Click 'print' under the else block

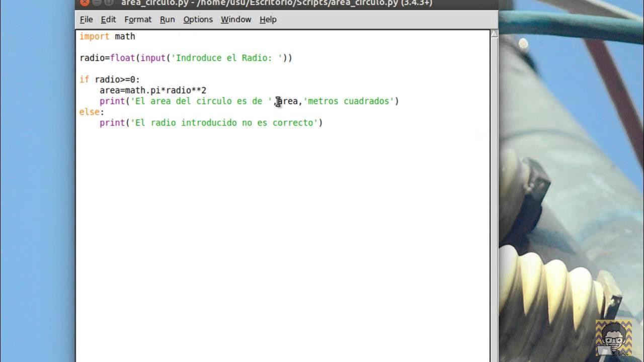[112, 123]
